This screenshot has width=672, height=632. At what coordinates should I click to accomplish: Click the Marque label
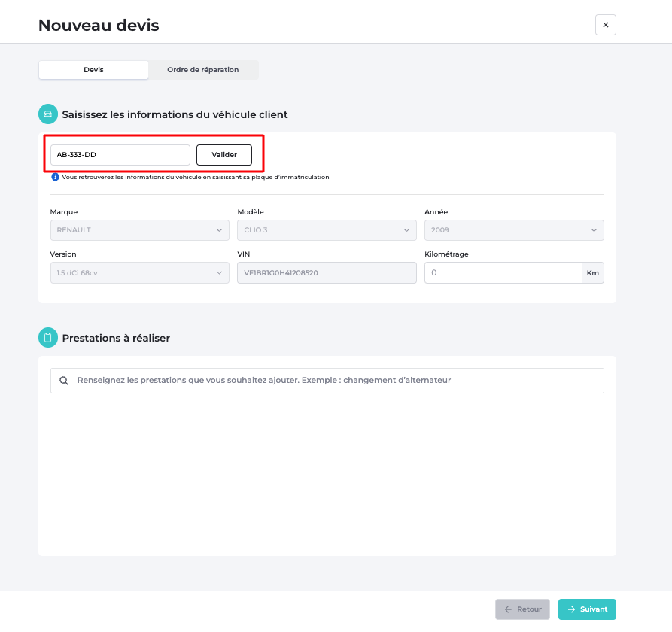point(64,212)
